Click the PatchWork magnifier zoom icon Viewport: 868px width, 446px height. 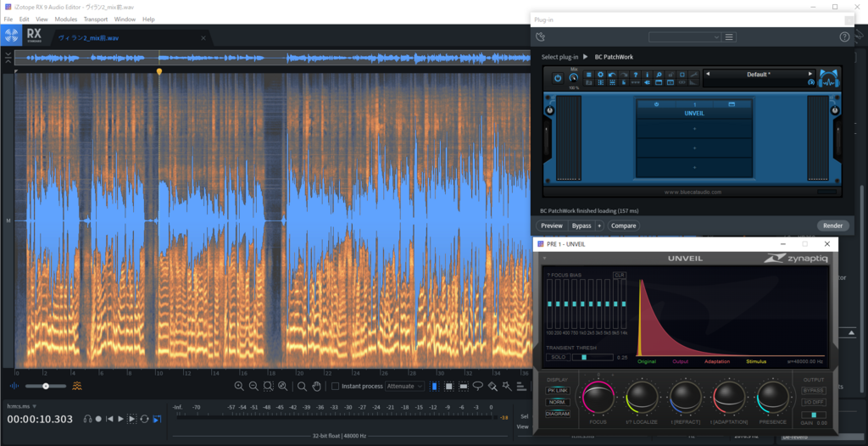(659, 75)
